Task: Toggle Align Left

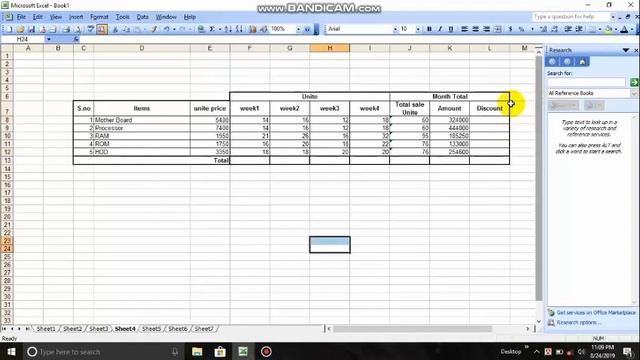Action: coord(464,29)
